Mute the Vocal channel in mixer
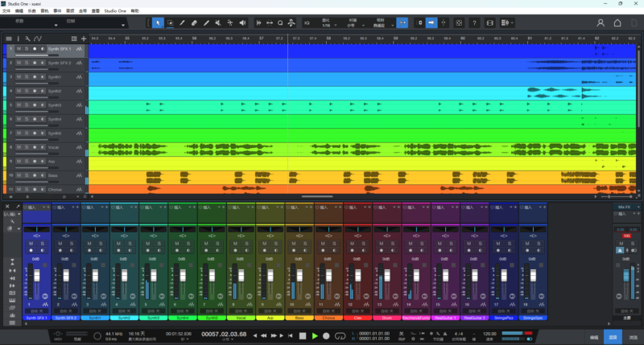The image size is (644, 345). point(235,244)
